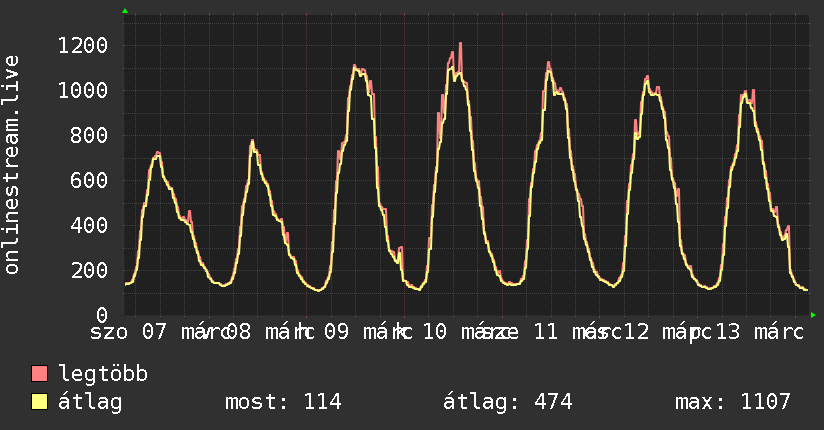Select the átlag legend label beside yellow swatch

(x=90, y=402)
